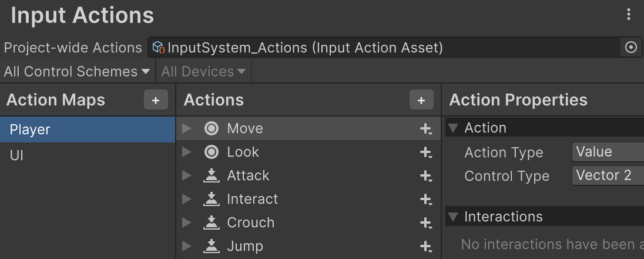Open the Action Type dropdown
This screenshot has width=644, height=259.
click(608, 152)
